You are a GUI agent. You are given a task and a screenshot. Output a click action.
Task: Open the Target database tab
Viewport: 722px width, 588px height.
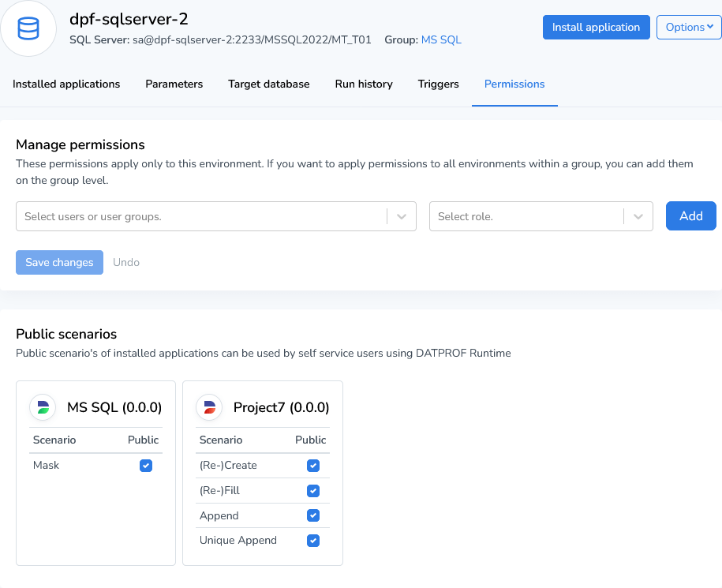point(268,84)
